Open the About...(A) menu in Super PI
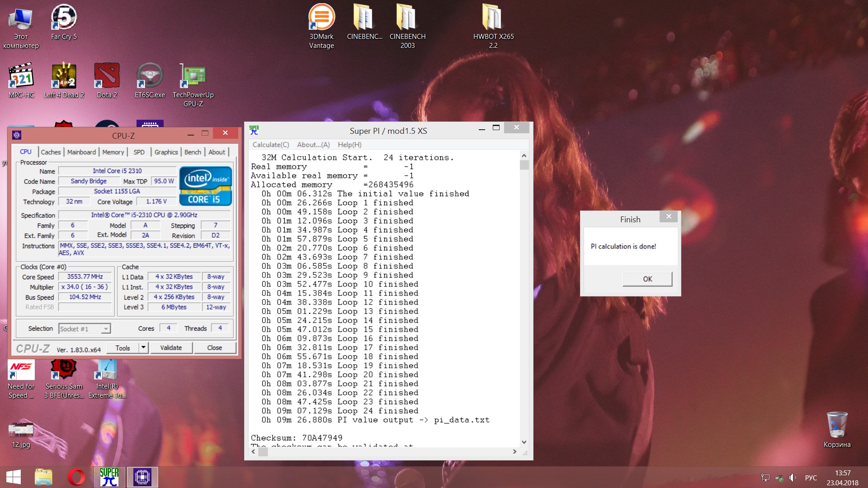This screenshot has height=488, width=868. [313, 145]
